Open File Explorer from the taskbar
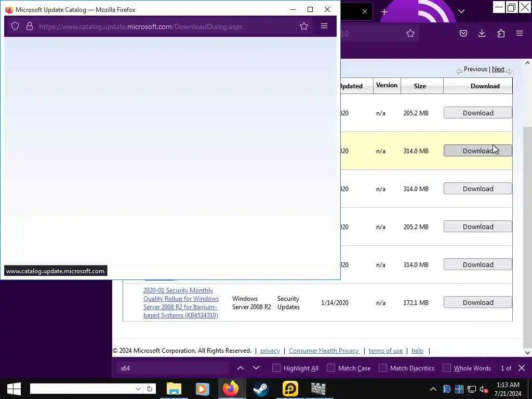This screenshot has width=532, height=399. [174, 389]
